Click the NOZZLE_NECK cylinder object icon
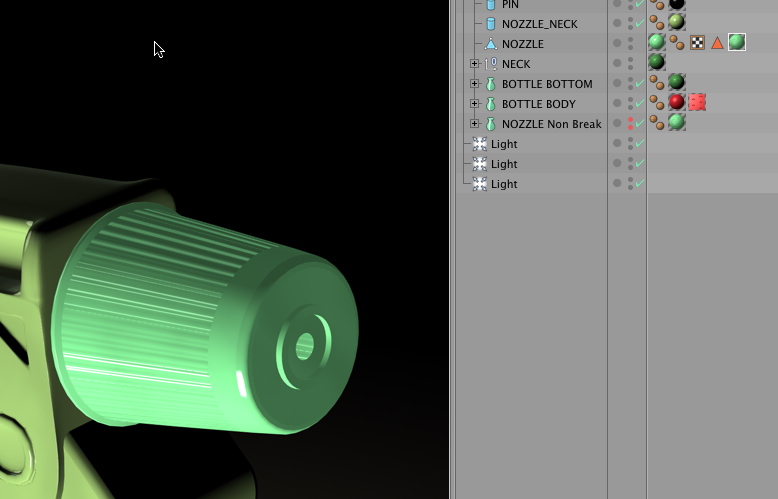 coord(490,24)
